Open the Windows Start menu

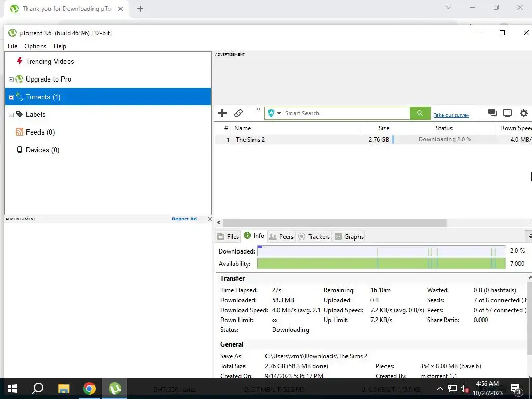tap(12, 389)
